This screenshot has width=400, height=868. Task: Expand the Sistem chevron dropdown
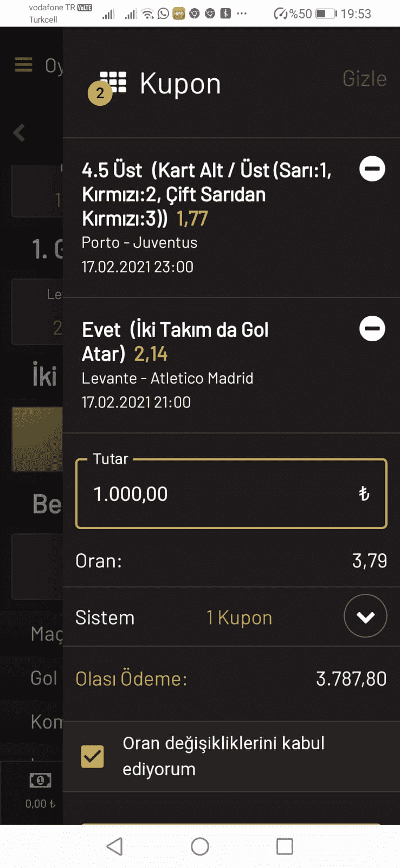pos(366,616)
